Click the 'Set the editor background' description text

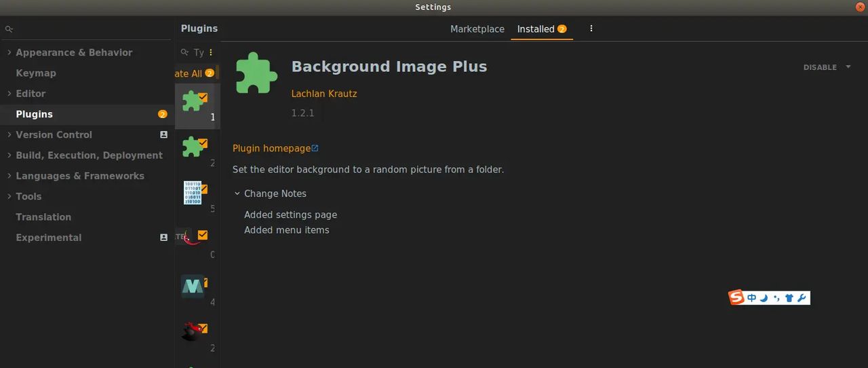368,170
